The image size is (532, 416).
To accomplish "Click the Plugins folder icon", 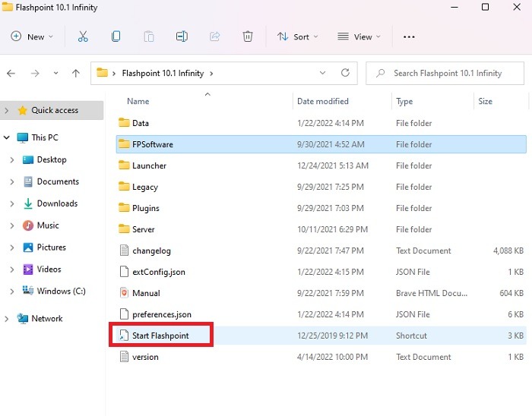I will tap(124, 208).
